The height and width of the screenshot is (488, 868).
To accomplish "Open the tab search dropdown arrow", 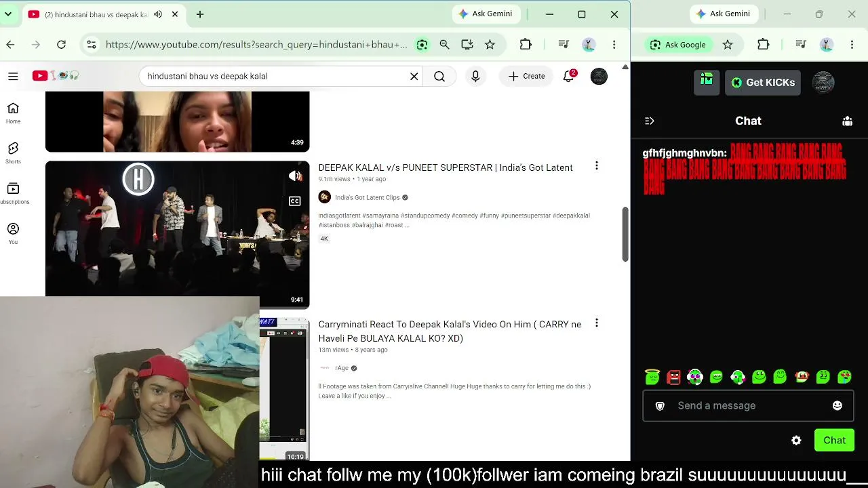I will 7,14.
